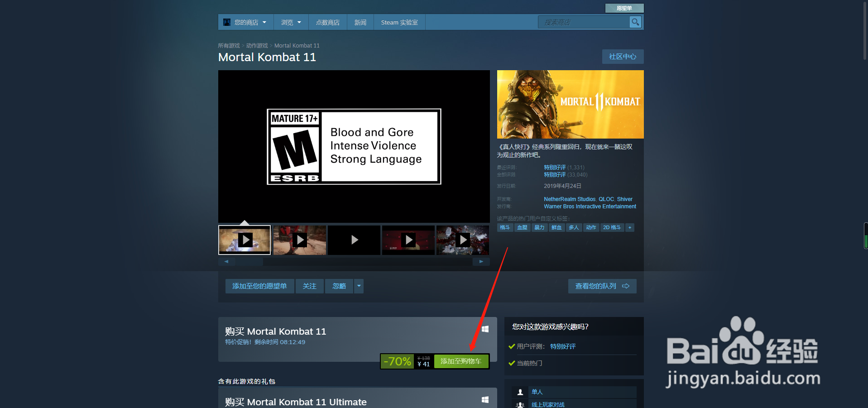The image size is (868, 408).
Task: Open Steam 实验室 menu item
Action: pos(399,22)
